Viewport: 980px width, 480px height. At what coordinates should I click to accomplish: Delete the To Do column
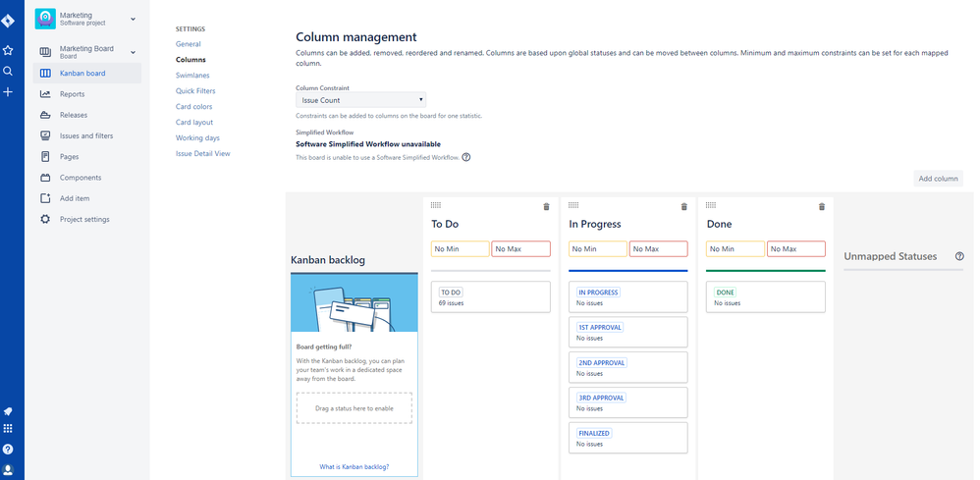click(x=547, y=206)
